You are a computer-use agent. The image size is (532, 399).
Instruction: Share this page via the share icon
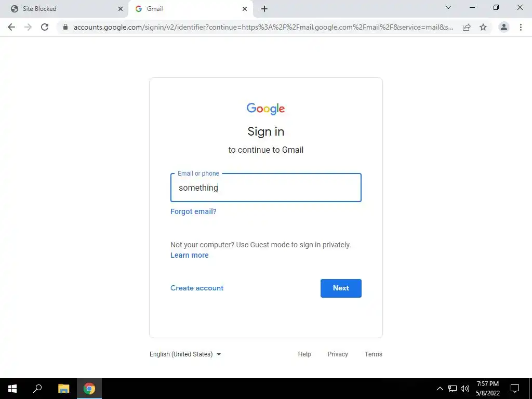coord(467,27)
